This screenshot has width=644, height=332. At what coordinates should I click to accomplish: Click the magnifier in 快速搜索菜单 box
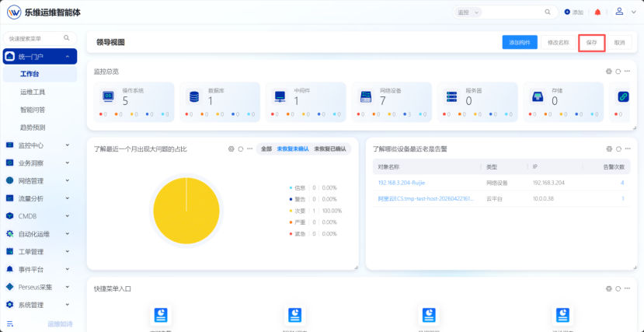(67, 38)
